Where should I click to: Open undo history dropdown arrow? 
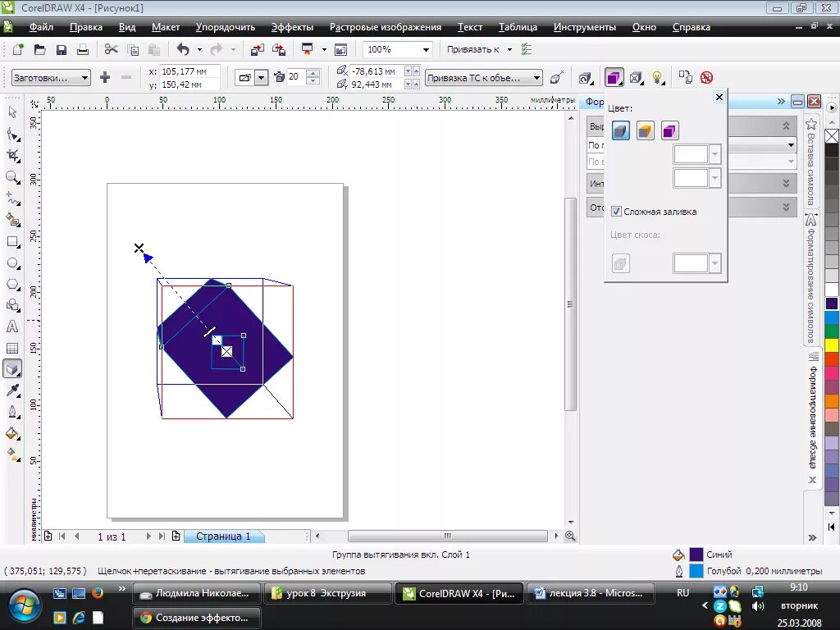click(199, 50)
